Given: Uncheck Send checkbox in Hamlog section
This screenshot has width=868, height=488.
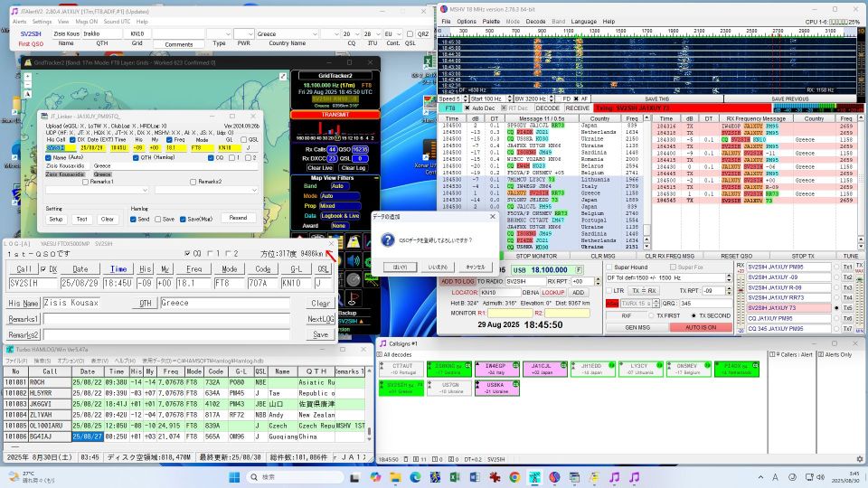Looking at the screenshot, I should 134,218.
